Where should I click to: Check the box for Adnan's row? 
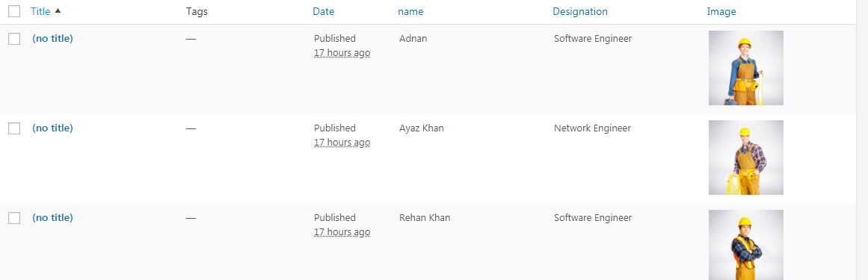pos(14,39)
